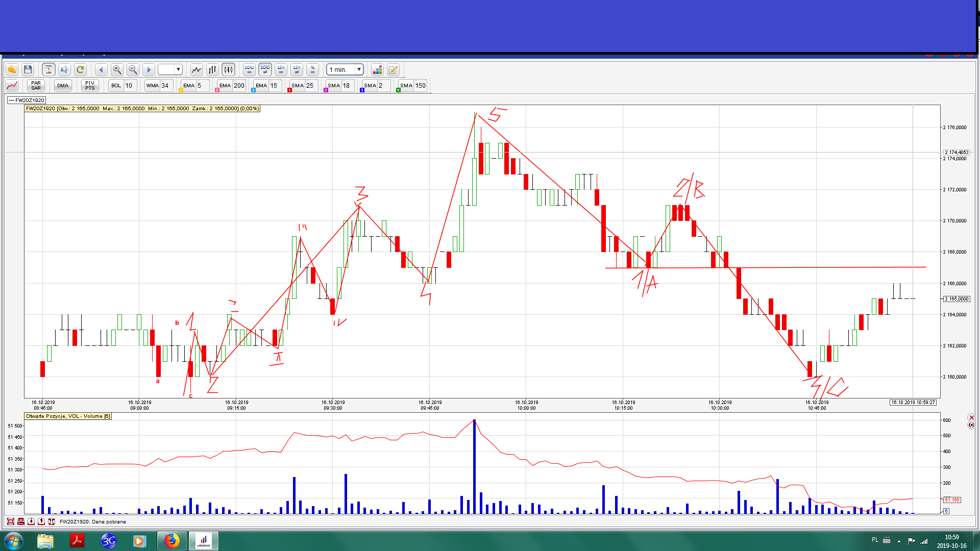The height and width of the screenshot is (551, 980).
Task: Toggle the PIV PTS pivot points indicator
Action: click(x=90, y=86)
